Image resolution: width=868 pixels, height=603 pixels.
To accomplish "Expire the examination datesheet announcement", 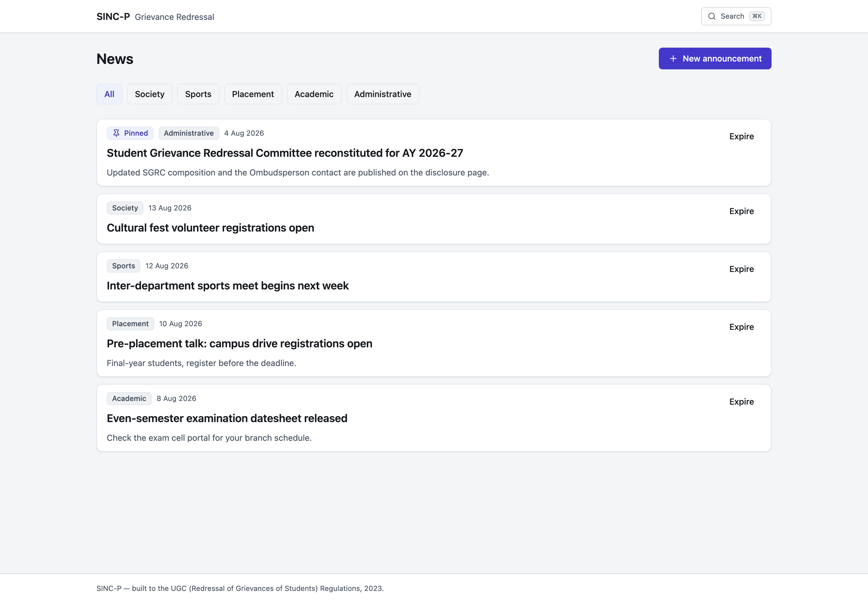I will [741, 402].
